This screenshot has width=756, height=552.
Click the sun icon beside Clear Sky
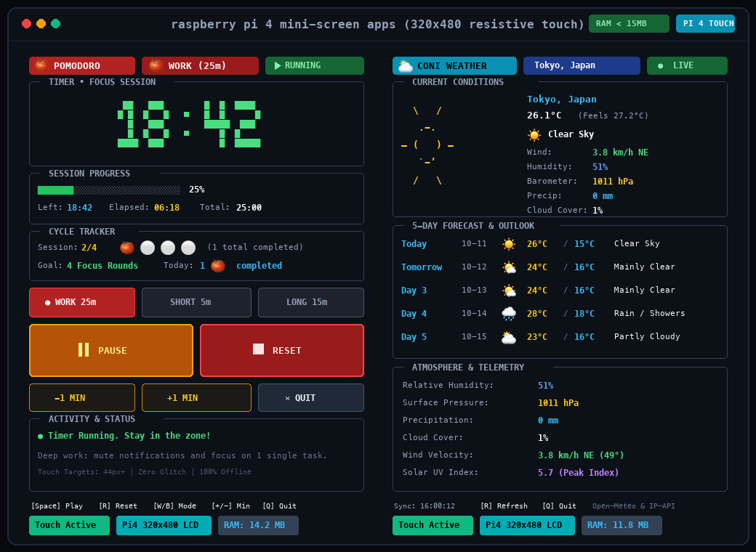click(x=534, y=134)
